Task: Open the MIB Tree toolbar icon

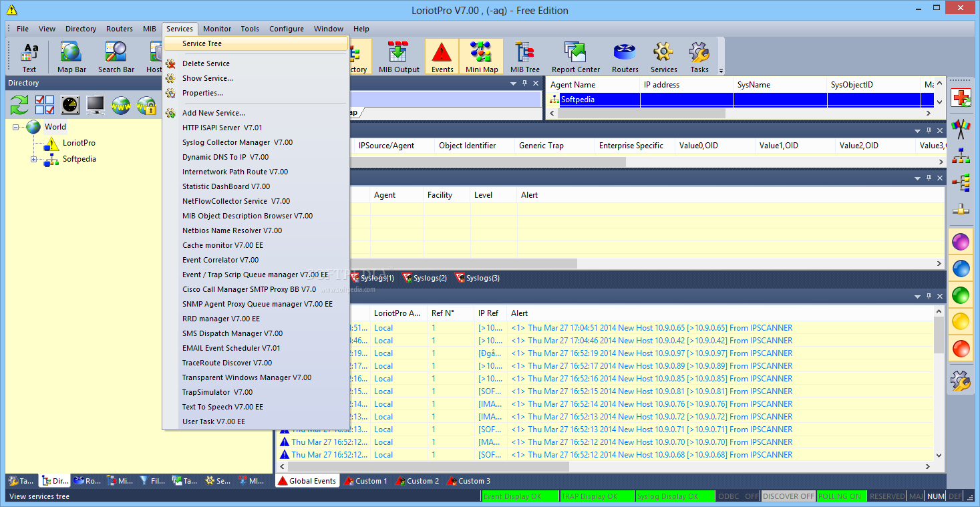Action: point(525,57)
